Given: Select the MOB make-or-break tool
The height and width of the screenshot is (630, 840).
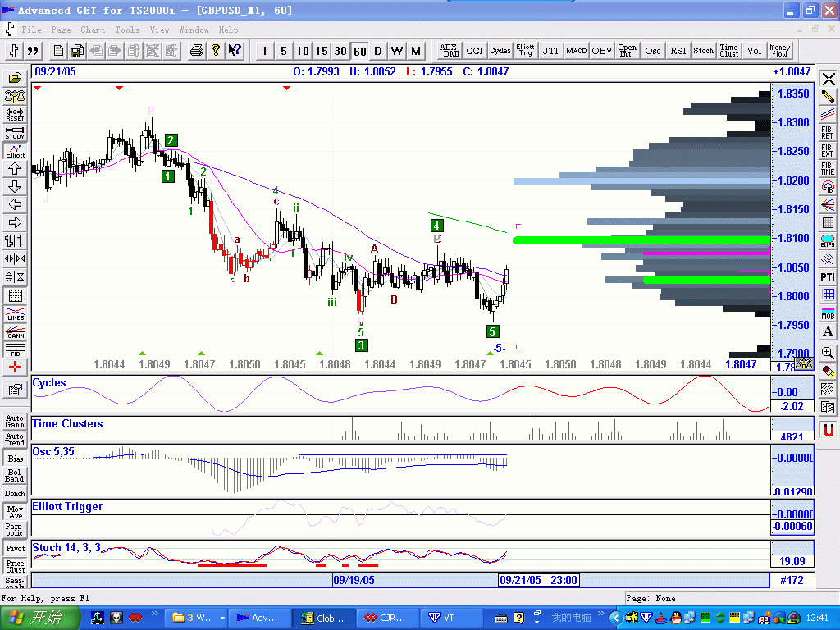Looking at the screenshot, I should pyautogui.click(x=829, y=313).
